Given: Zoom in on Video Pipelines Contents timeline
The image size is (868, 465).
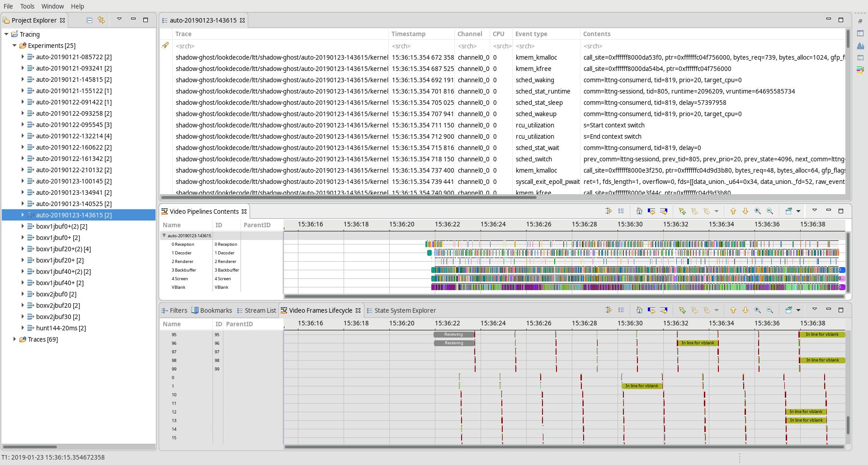Looking at the screenshot, I should point(758,211).
